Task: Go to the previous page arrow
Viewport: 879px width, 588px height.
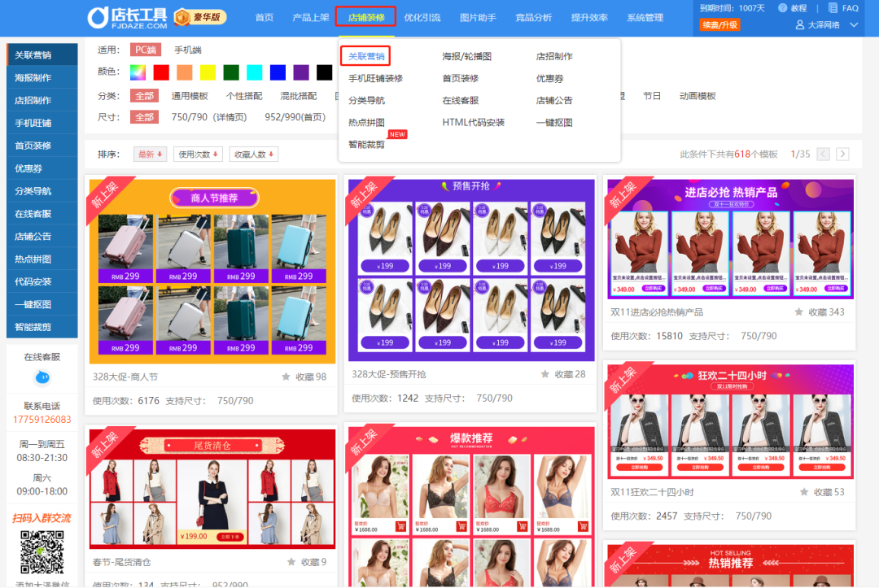Action: pyautogui.click(x=823, y=154)
